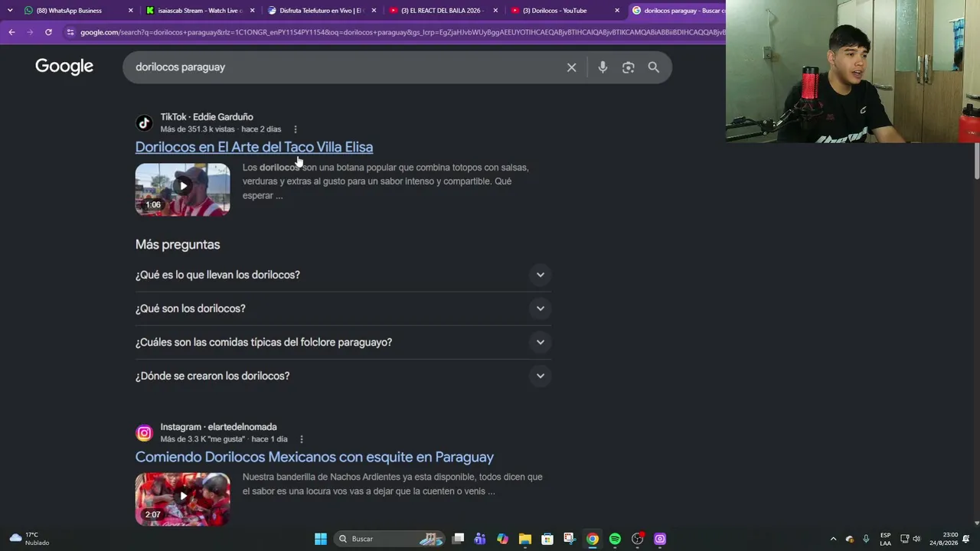Start voice search with the microphone icon
Image resolution: width=980 pixels, height=551 pixels.
pos(603,67)
